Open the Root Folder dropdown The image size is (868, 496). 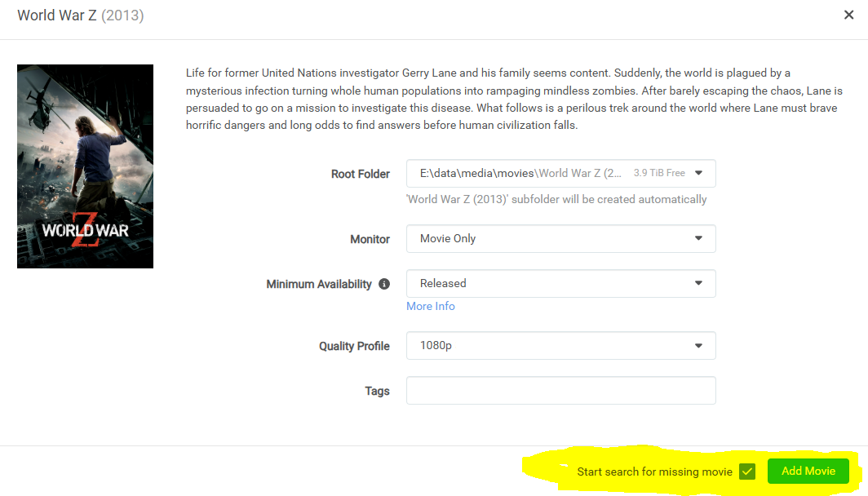[560, 173]
